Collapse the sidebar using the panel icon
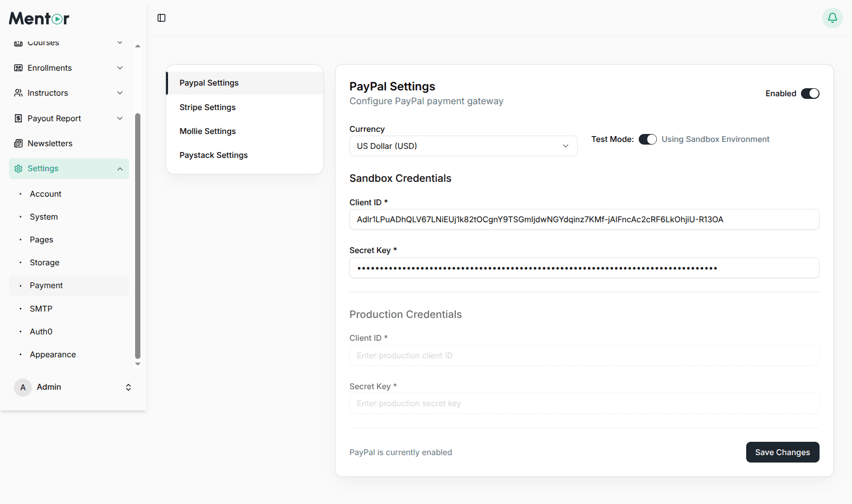 [161, 18]
